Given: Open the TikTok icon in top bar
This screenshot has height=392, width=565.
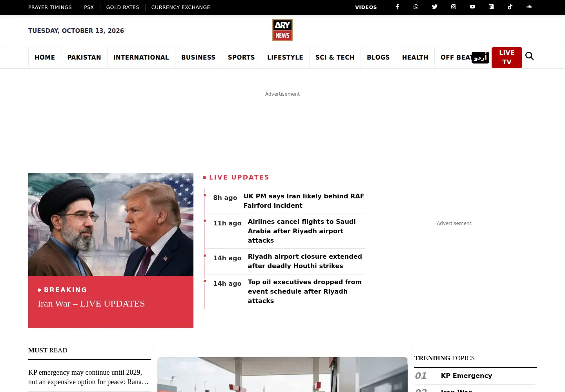Looking at the screenshot, I should coord(510,7).
